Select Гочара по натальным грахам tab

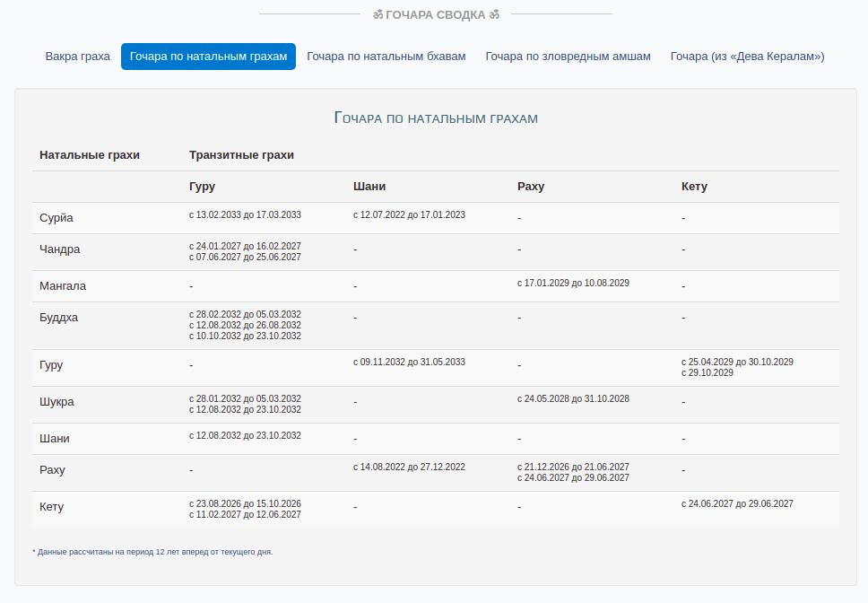coord(208,57)
